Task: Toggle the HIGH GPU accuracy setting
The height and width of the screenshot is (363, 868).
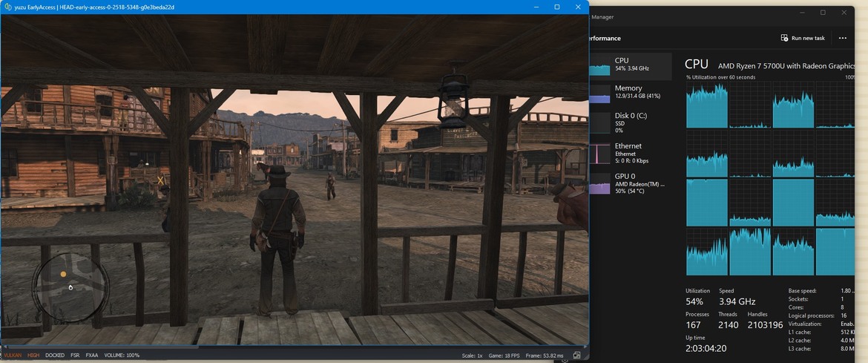Action: pyautogui.click(x=33, y=356)
